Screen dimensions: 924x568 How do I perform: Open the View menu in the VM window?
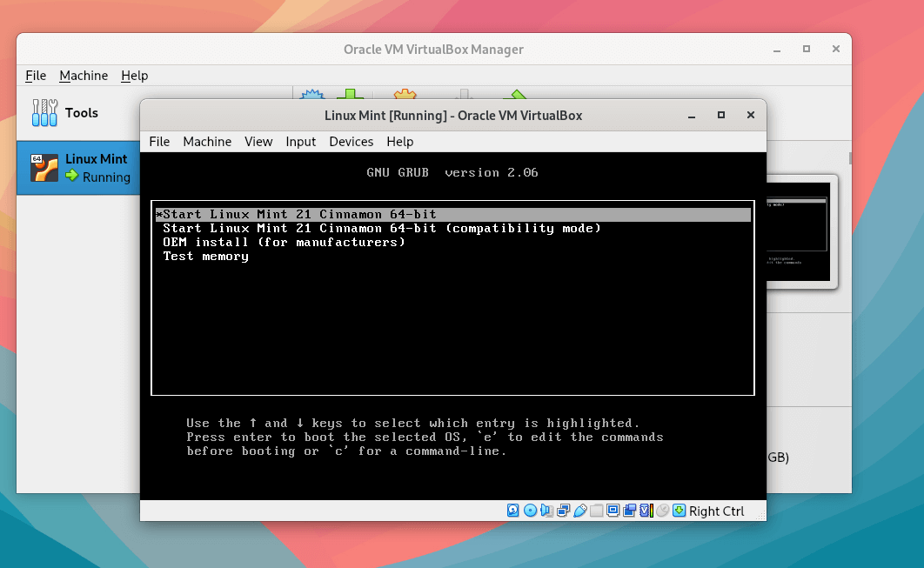(x=258, y=142)
